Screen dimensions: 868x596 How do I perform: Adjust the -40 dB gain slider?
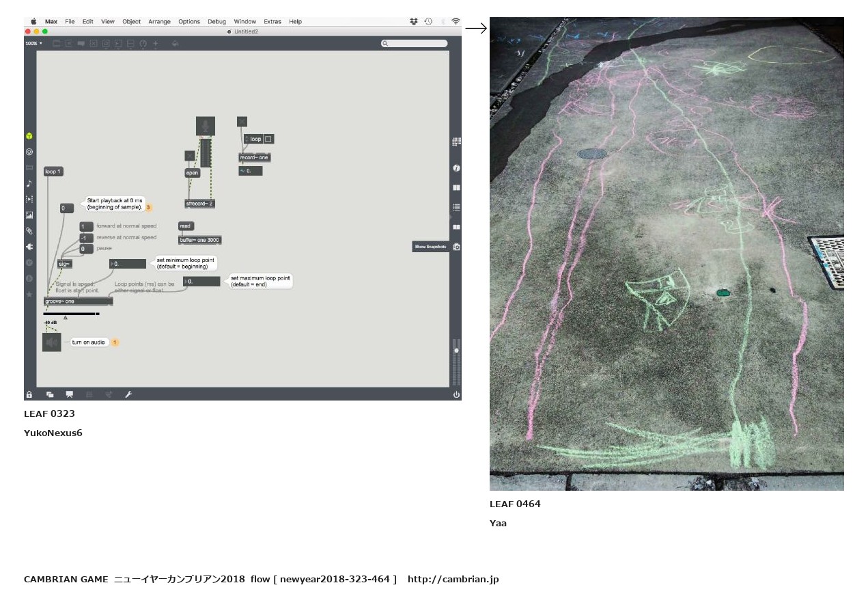71,314
